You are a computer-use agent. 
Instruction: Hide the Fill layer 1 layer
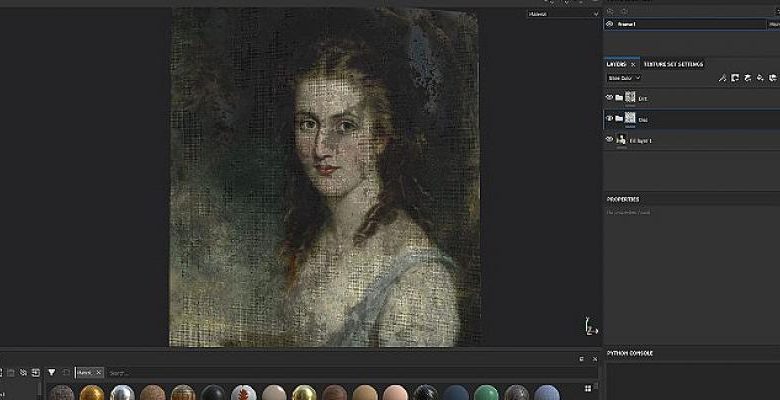[609, 140]
